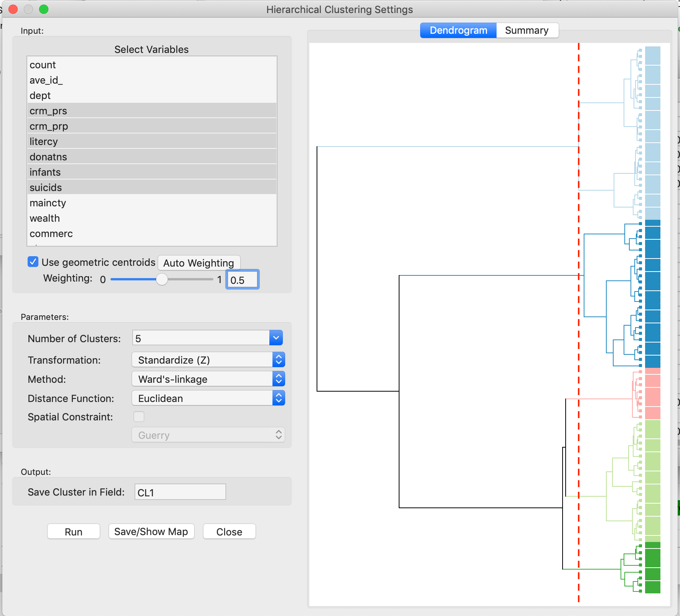Click the Weighting slider handle
680x616 pixels.
162,280
